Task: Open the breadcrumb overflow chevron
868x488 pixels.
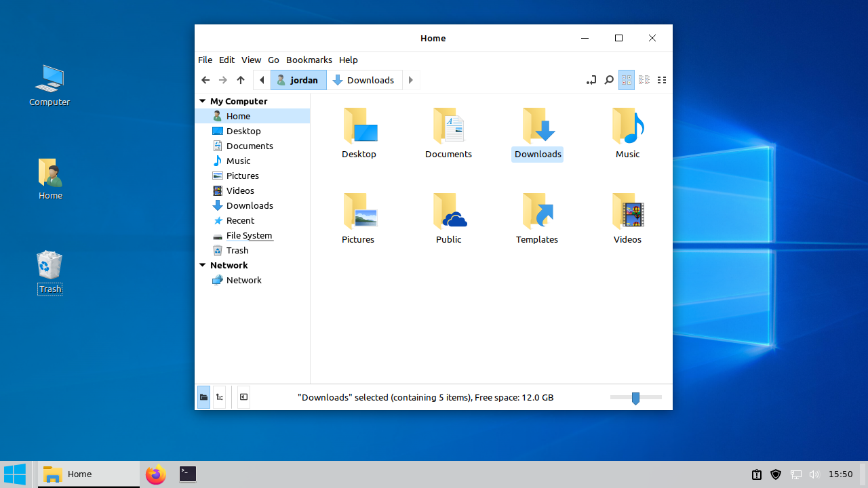Action: 410,79
